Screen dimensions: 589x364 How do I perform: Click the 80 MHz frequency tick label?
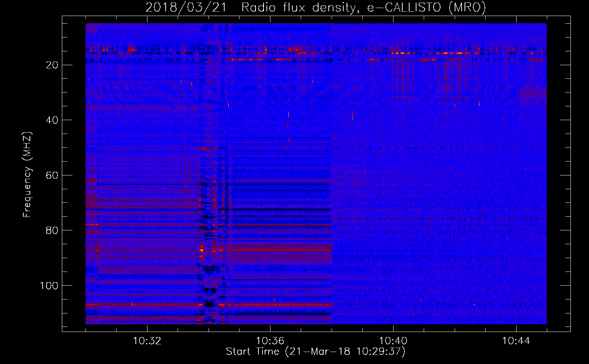point(52,231)
